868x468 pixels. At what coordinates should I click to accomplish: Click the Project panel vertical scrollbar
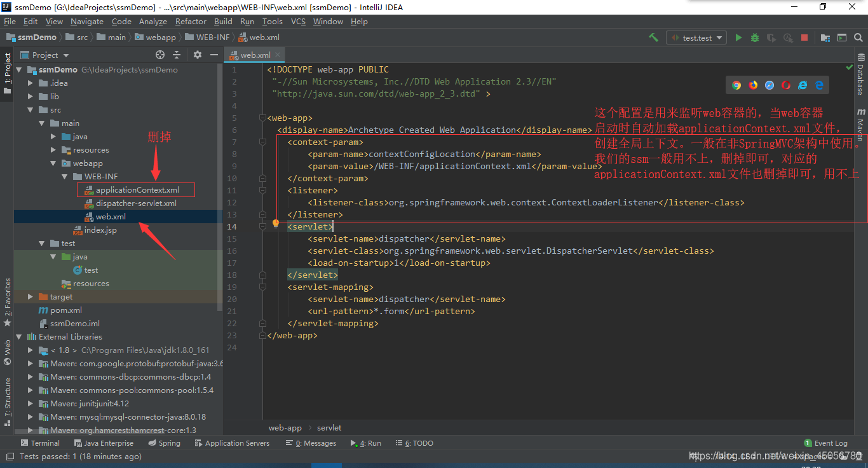(x=220, y=188)
